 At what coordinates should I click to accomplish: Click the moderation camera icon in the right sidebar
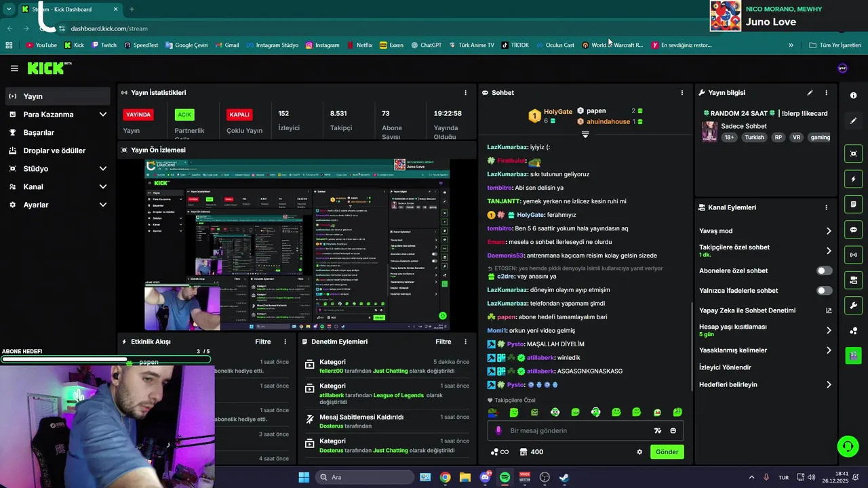point(854,280)
